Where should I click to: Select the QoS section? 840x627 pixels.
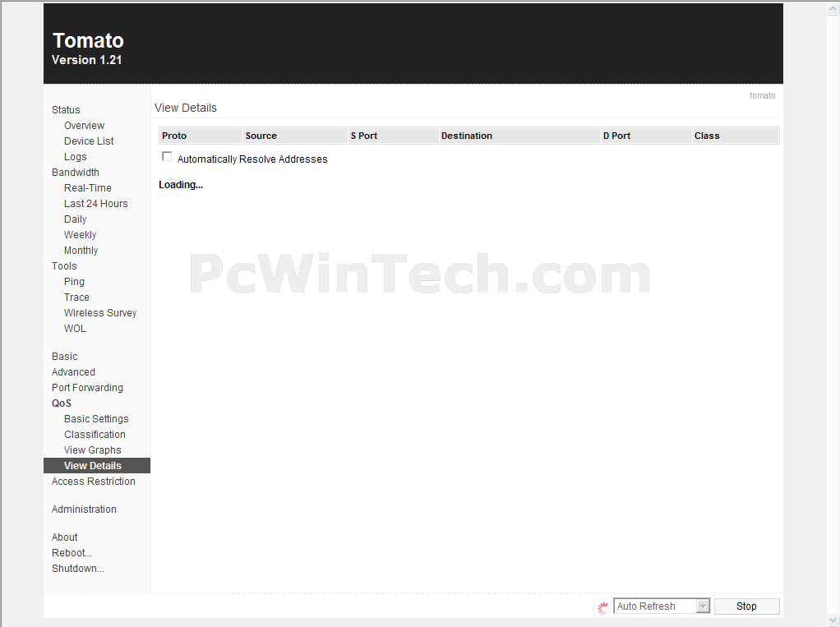click(62, 403)
